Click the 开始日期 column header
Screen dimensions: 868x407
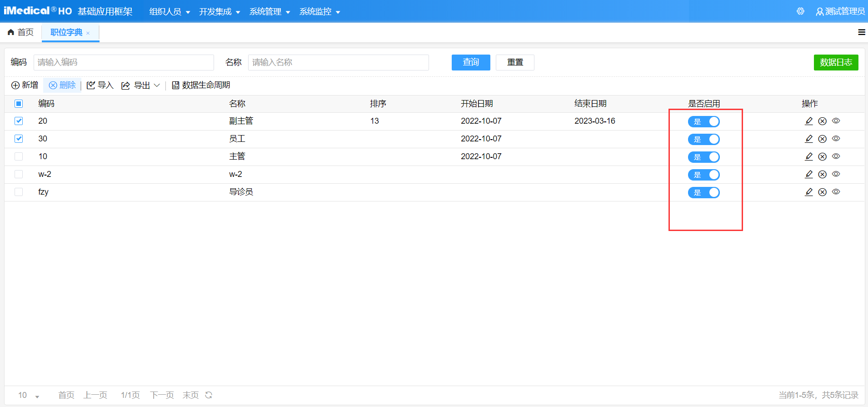(x=477, y=104)
